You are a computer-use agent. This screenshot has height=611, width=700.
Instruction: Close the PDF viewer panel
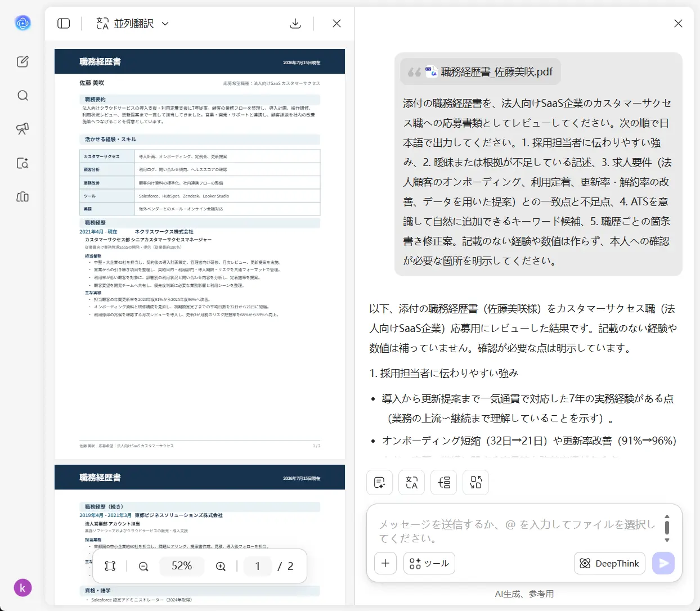click(336, 23)
